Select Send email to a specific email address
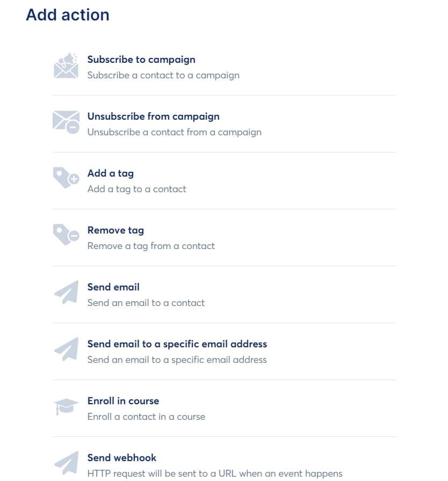 point(177,344)
